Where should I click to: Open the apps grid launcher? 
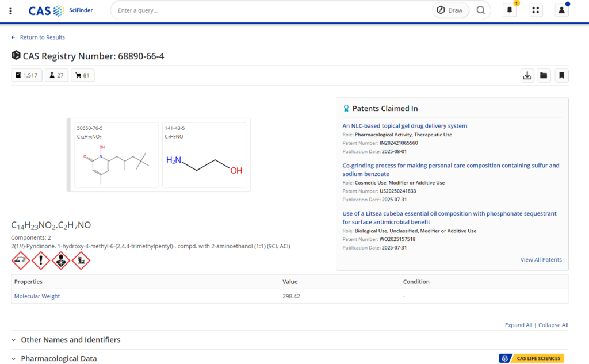click(x=536, y=10)
